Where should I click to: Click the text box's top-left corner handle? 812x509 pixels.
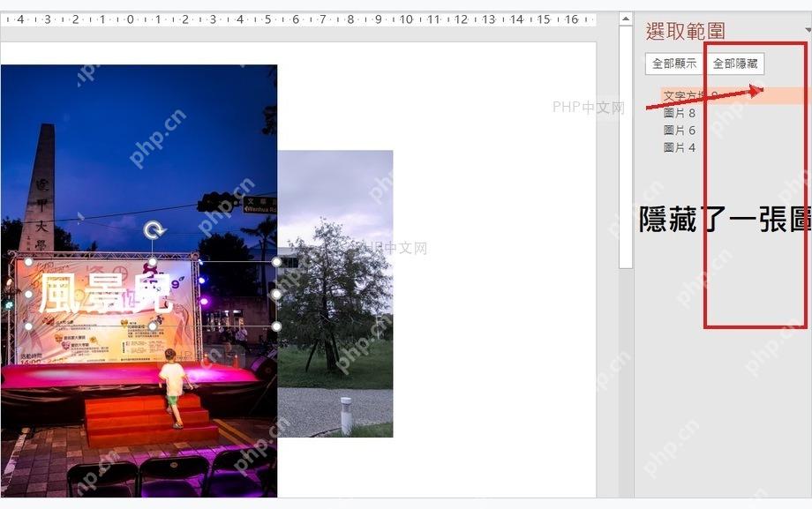tap(28, 262)
